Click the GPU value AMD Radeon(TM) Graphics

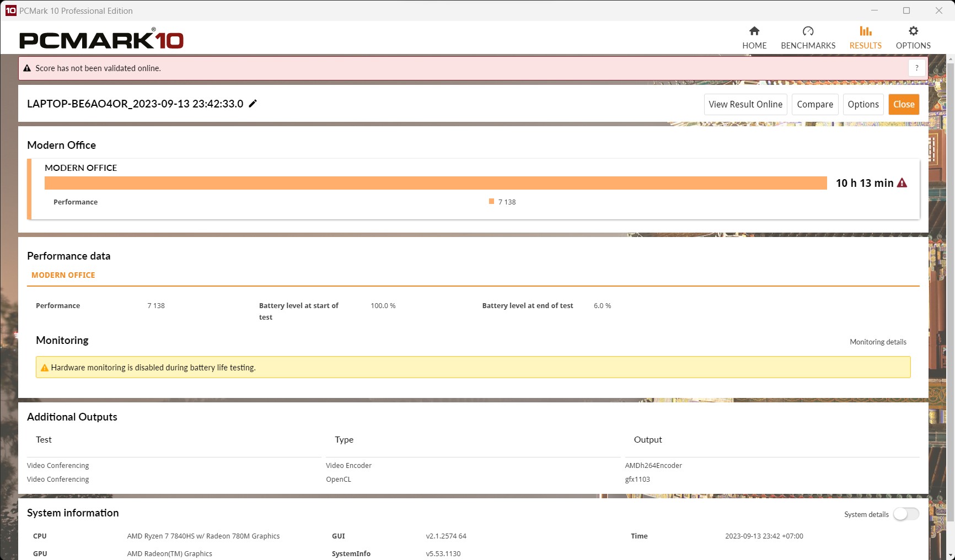tap(169, 553)
